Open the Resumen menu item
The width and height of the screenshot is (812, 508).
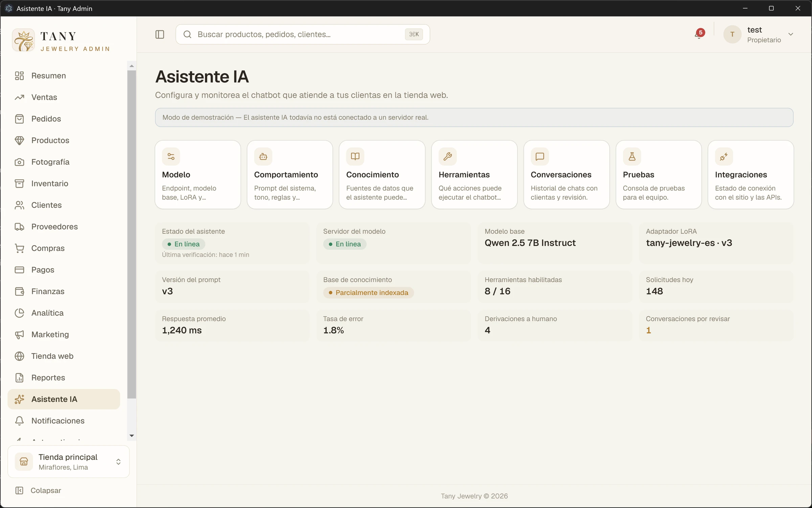coord(64,76)
